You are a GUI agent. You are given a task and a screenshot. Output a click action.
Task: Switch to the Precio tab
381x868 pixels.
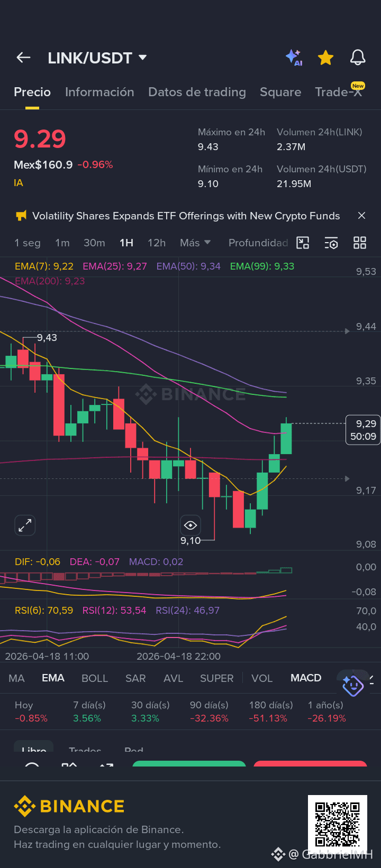[32, 92]
